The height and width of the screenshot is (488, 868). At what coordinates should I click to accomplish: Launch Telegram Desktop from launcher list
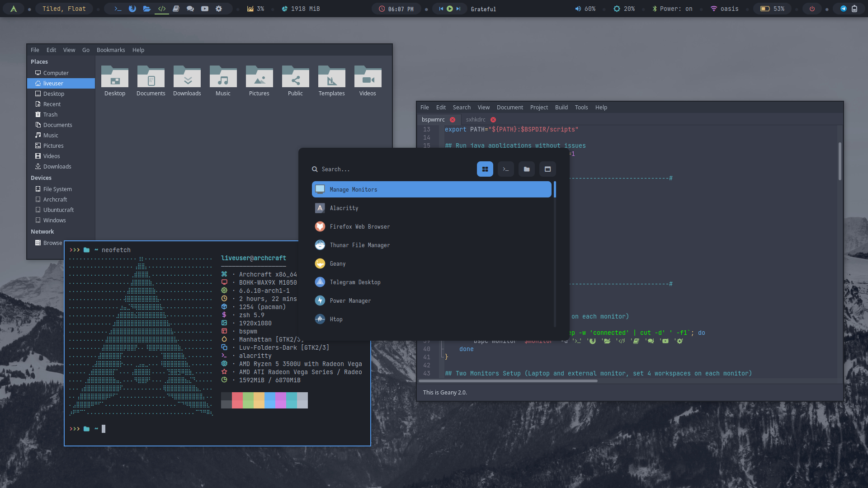coord(355,282)
